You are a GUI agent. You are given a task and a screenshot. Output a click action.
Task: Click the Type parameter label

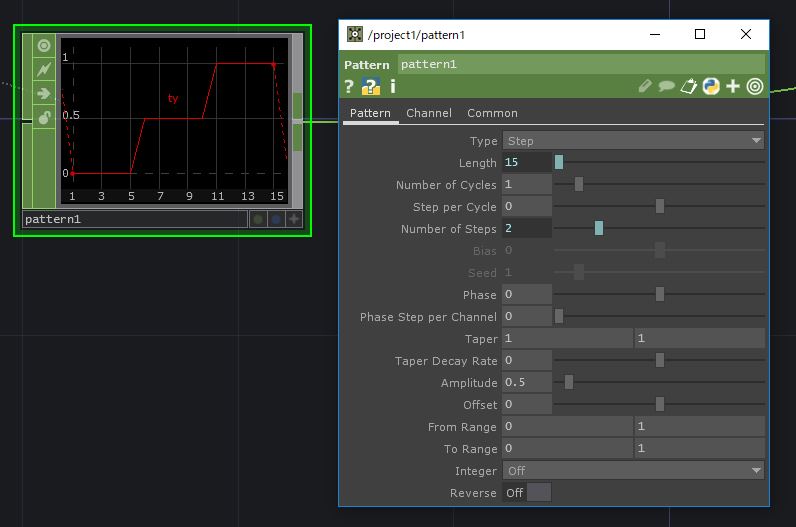pyautogui.click(x=483, y=141)
